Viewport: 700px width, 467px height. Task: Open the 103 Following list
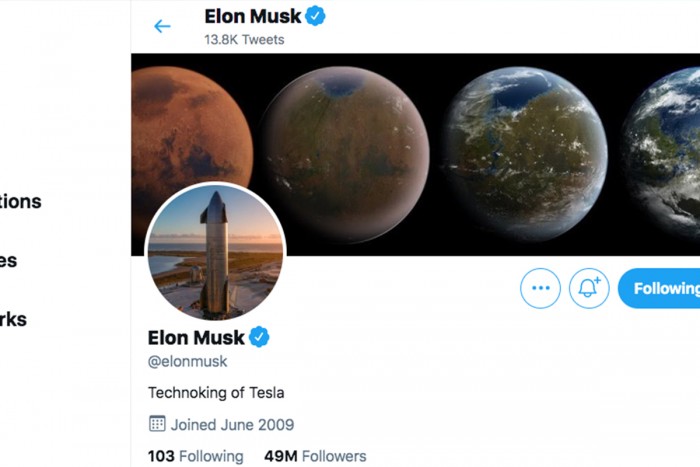click(195, 456)
